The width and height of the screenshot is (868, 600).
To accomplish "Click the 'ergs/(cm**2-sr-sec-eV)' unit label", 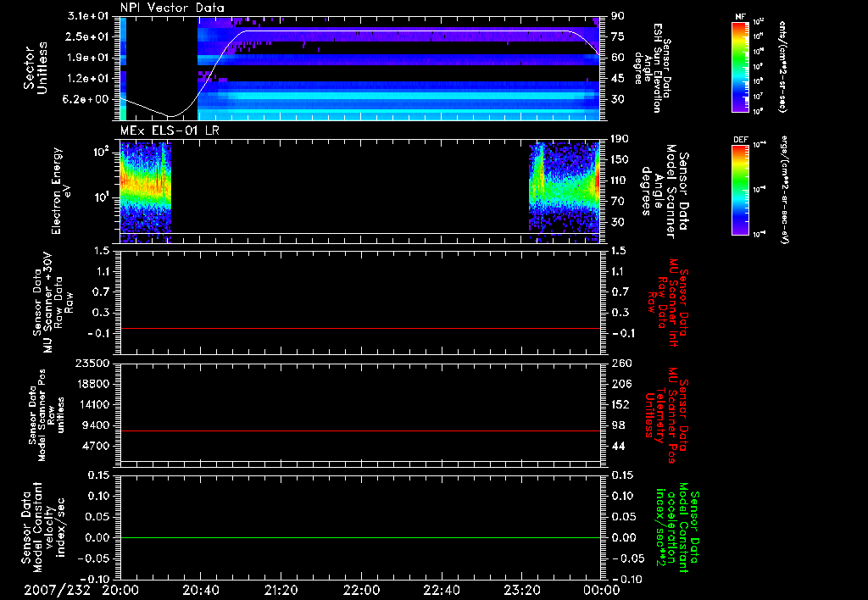I will (x=784, y=190).
